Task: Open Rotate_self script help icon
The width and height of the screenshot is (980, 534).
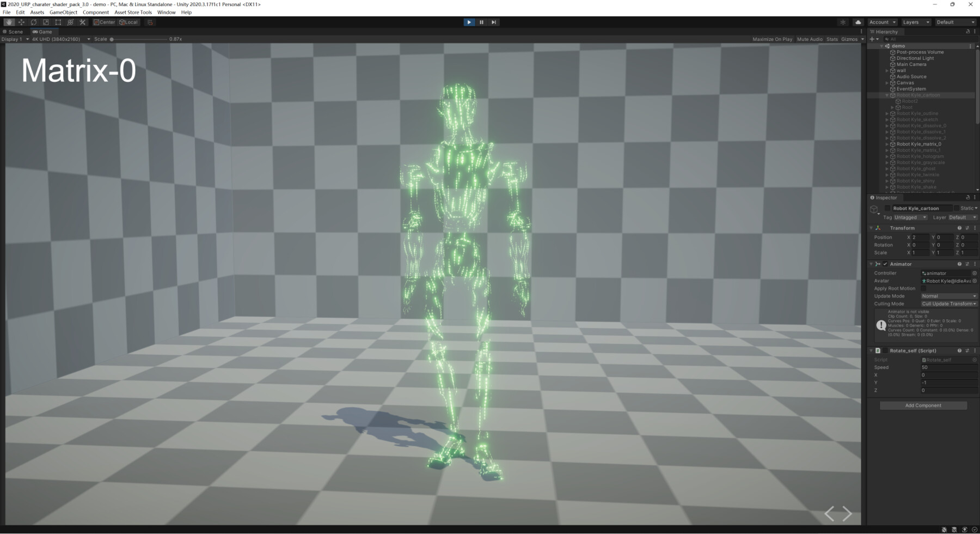Action: (x=959, y=351)
